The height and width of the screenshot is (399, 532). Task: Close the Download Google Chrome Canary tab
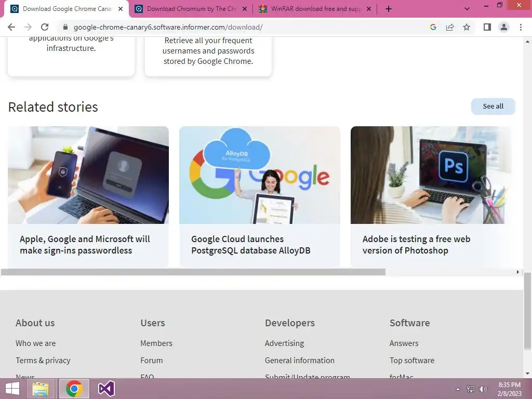tap(121, 9)
